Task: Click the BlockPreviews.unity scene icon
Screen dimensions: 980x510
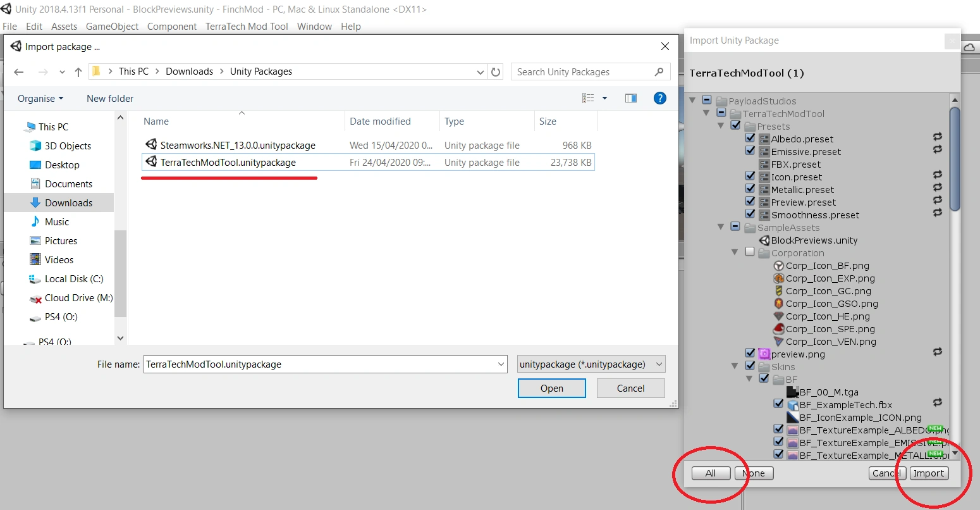Action: coord(764,240)
